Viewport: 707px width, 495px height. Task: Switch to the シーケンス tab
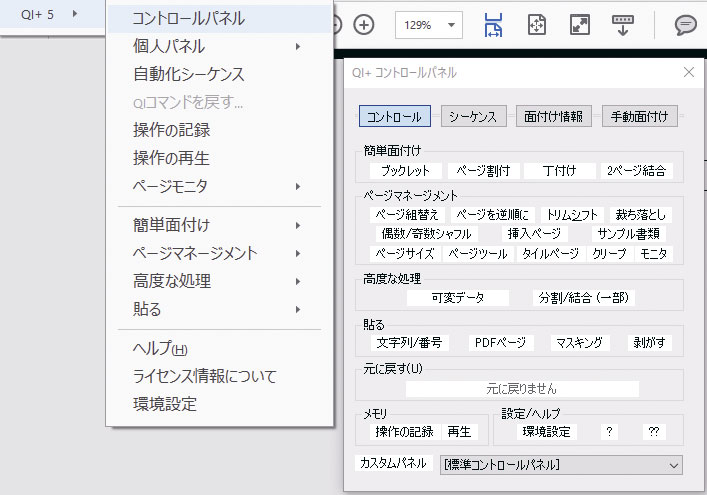tap(473, 116)
